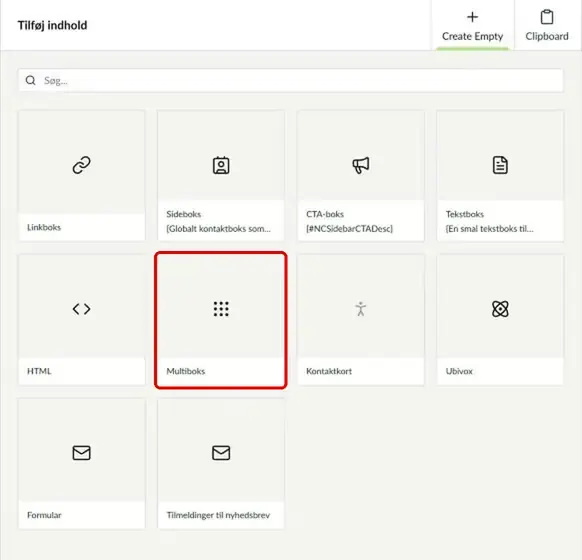Click the Tekstboks title text
The width and height of the screenshot is (582, 560).
465,214
